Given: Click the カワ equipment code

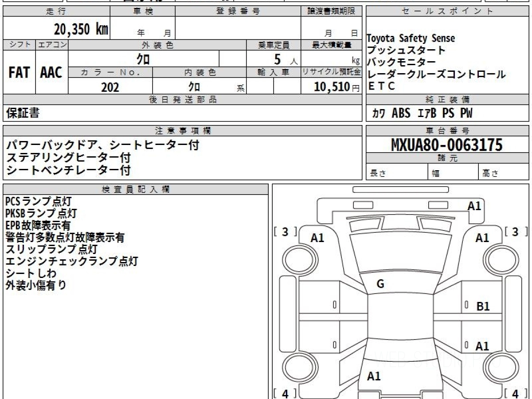Looking at the screenshot, I should tap(379, 113).
